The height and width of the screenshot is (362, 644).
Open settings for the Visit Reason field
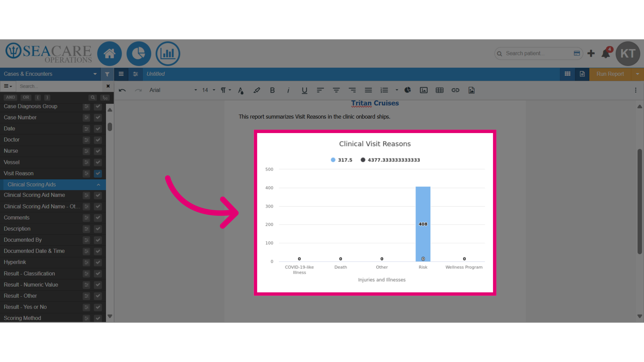point(87,174)
